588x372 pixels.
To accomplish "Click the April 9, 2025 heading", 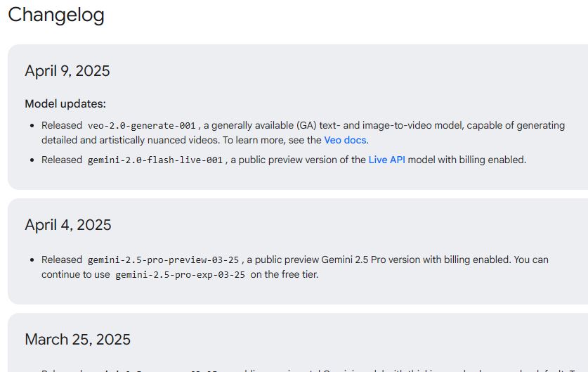I will coord(67,71).
